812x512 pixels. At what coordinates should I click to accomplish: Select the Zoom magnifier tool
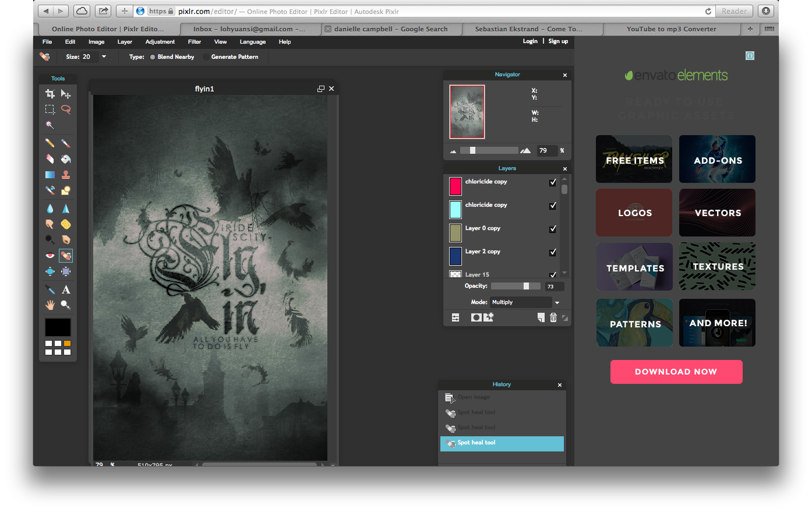coord(66,305)
